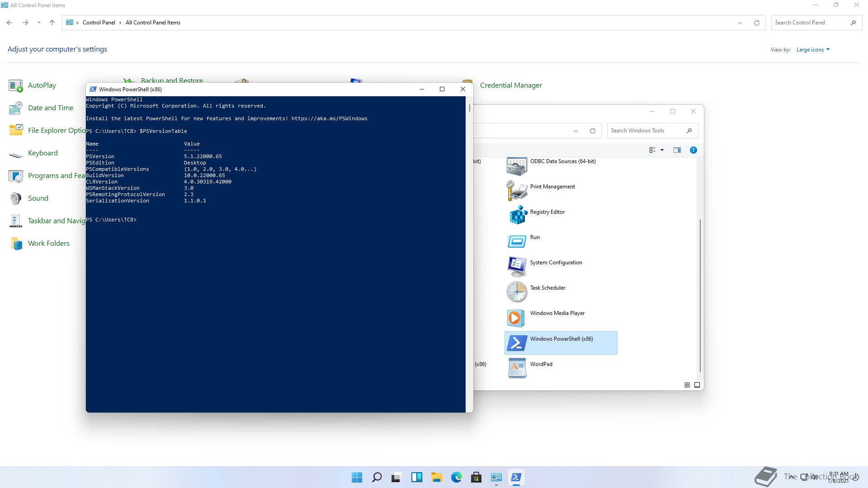
Task: Open help in Windows Tools window
Action: (693, 150)
